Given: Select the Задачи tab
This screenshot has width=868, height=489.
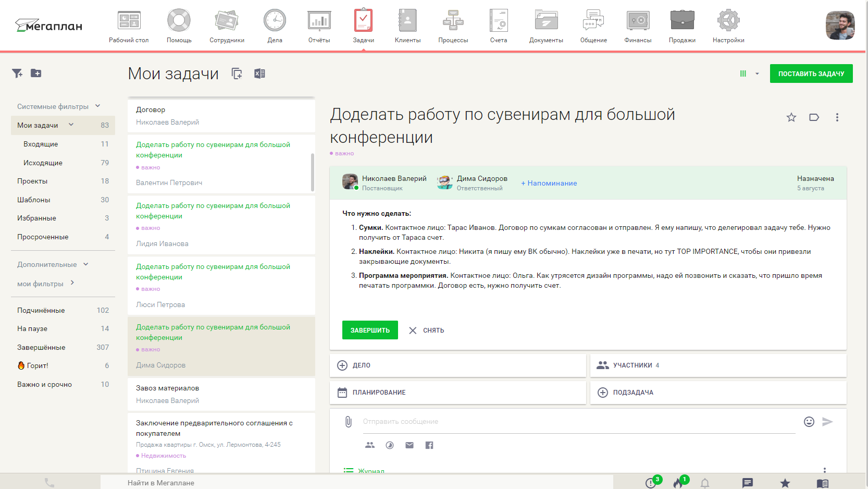Looking at the screenshot, I should click(363, 26).
